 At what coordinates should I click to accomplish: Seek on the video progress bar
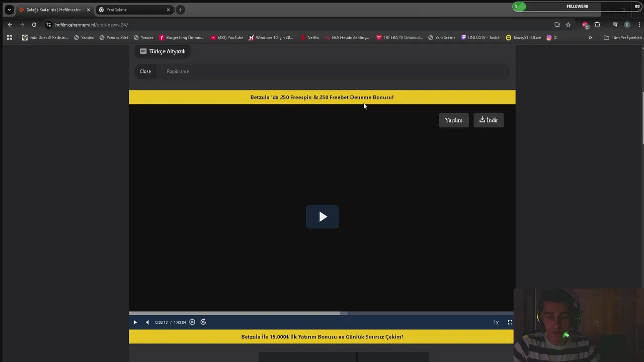pos(321,313)
